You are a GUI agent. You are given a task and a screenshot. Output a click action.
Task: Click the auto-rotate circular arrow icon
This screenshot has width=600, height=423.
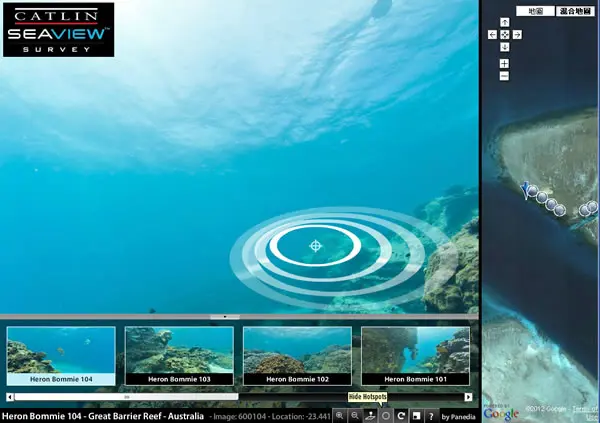401,416
